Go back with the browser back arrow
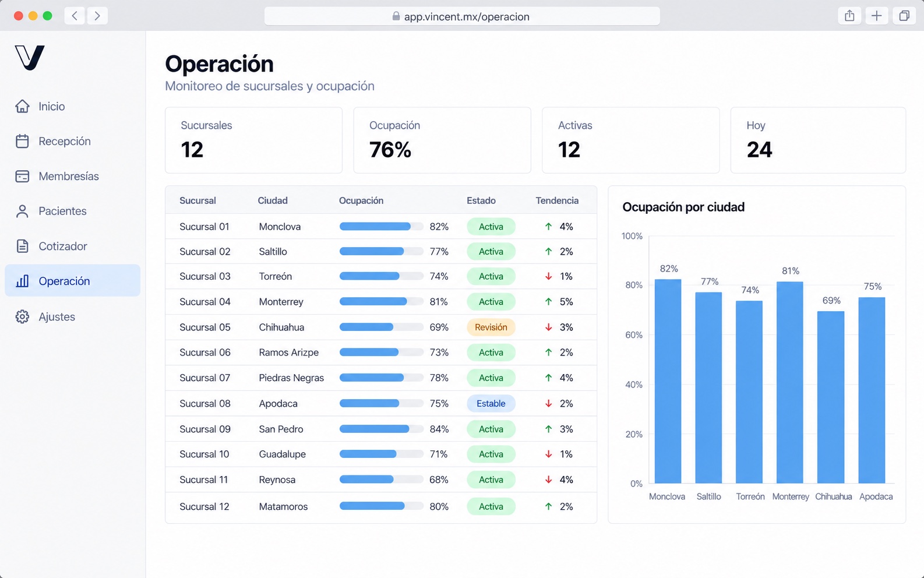 click(x=75, y=16)
